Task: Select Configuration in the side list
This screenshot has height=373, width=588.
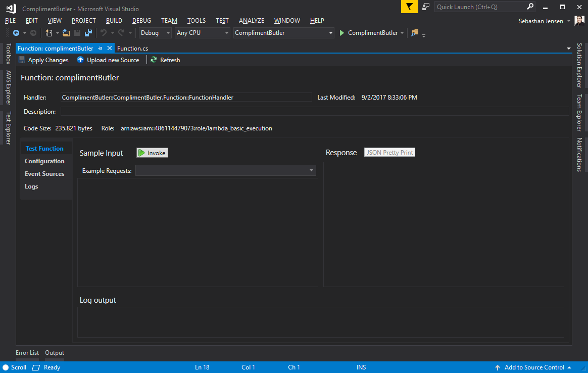Action: [x=44, y=161]
